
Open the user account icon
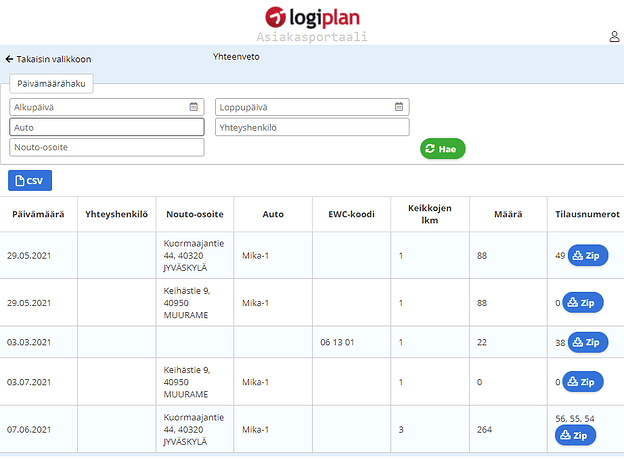coord(614,37)
